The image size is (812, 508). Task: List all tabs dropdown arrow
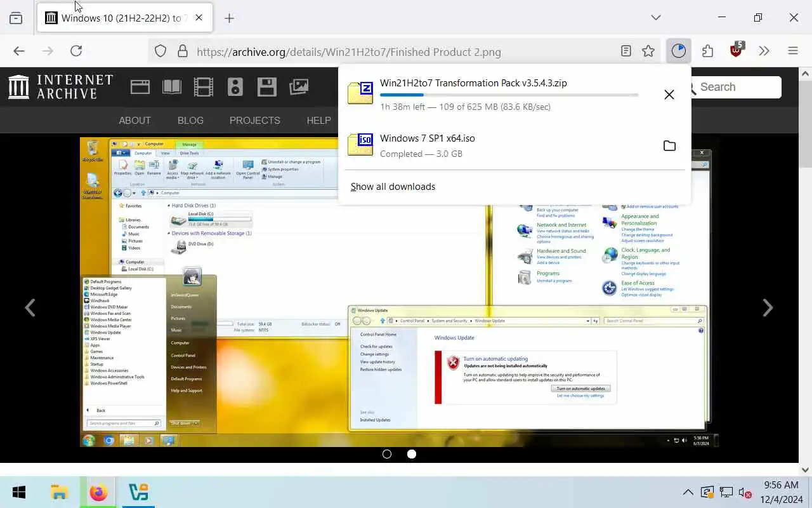(x=656, y=18)
